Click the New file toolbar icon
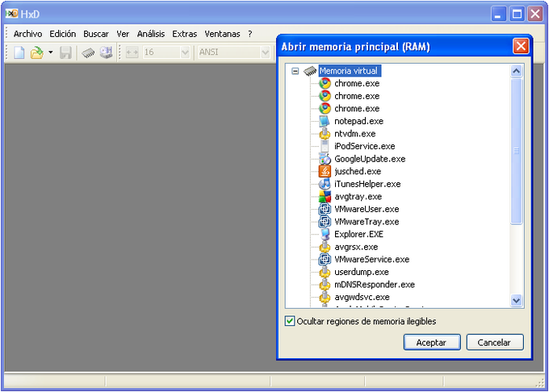 coord(19,52)
